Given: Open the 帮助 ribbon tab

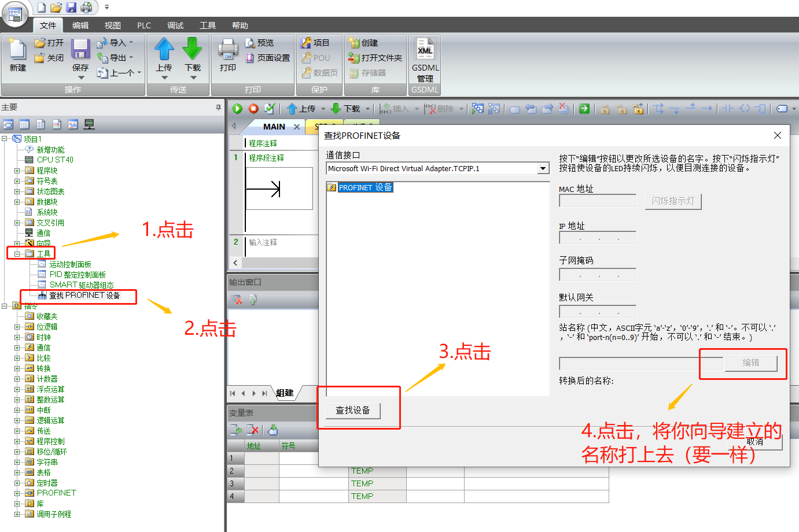Looking at the screenshot, I should pyautogui.click(x=240, y=25).
